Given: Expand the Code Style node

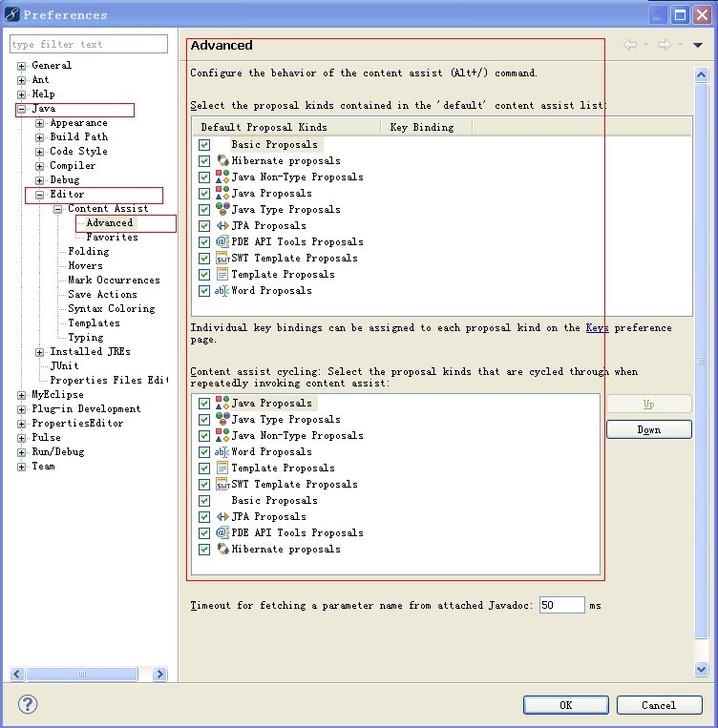Looking at the screenshot, I should [x=39, y=152].
